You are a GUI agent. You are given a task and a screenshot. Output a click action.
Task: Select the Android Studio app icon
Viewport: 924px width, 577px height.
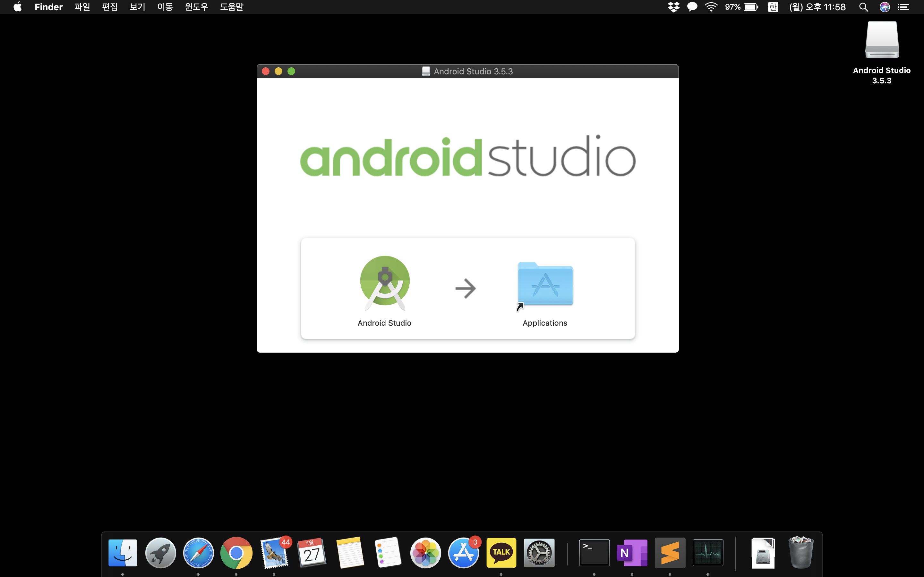[x=384, y=282]
